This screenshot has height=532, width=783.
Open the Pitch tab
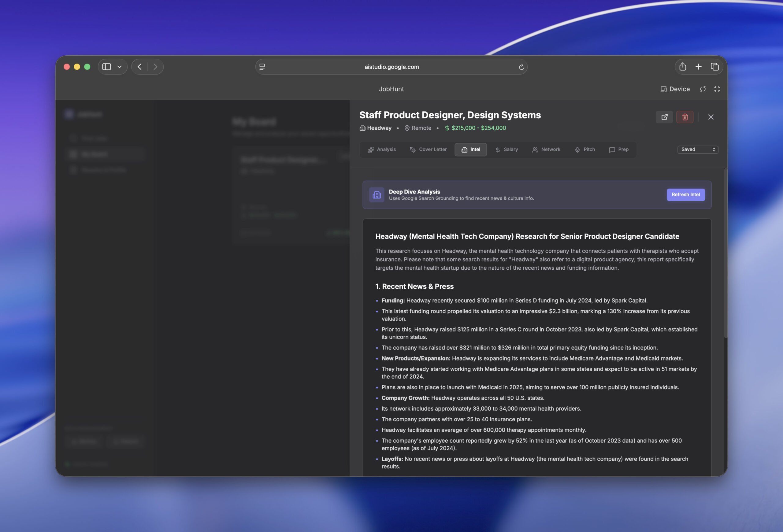pos(584,150)
